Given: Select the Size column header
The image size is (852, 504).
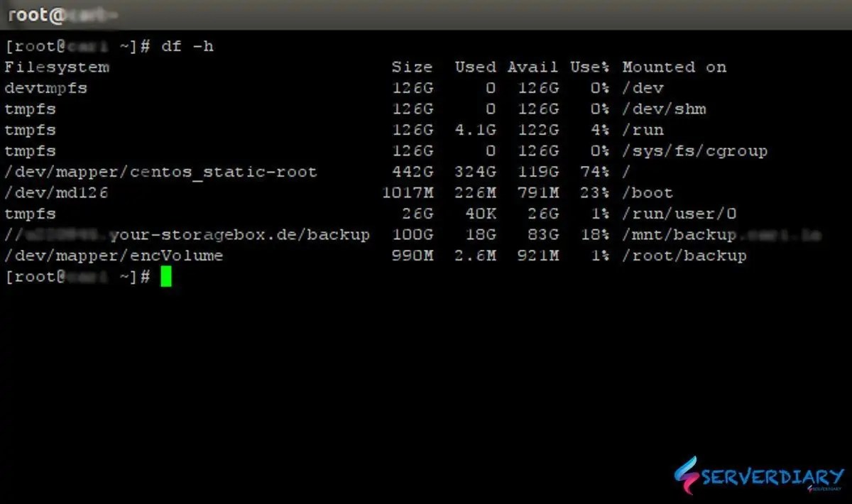Looking at the screenshot, I should point(413,67).
